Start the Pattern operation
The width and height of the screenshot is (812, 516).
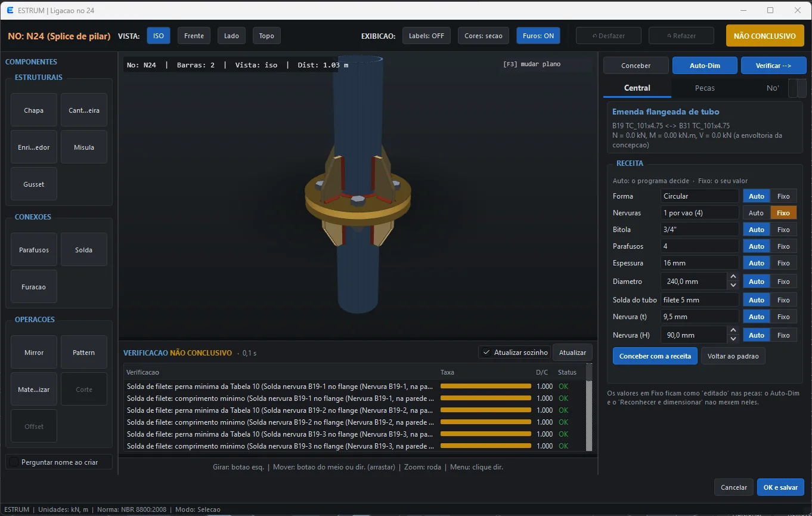coord(84,353)
